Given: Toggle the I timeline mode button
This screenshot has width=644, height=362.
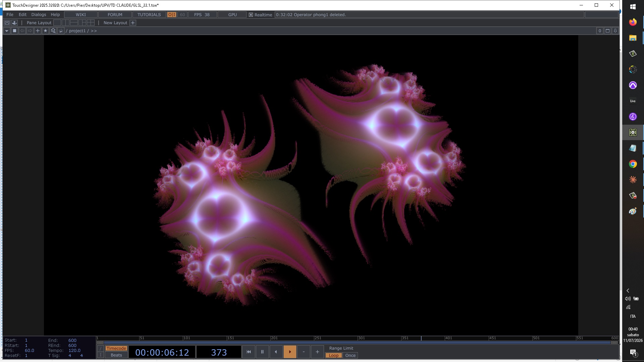Looking at the screenshot, I should (x=100, y=355).
